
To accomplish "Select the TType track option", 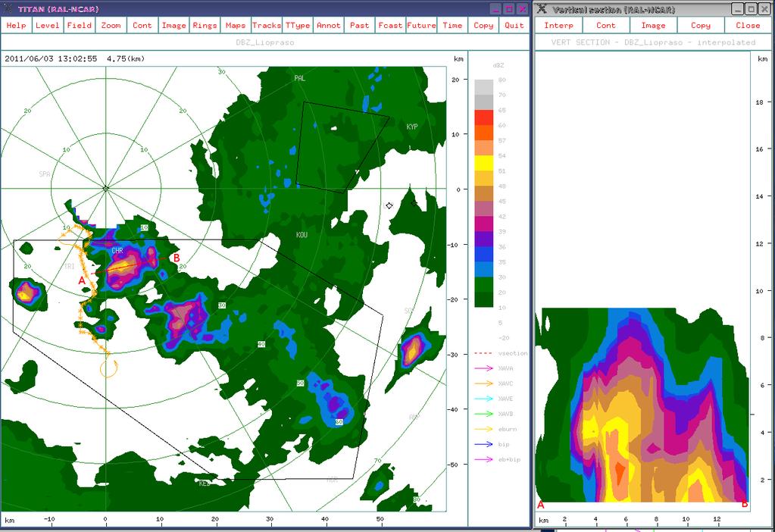I will (298, 25).
